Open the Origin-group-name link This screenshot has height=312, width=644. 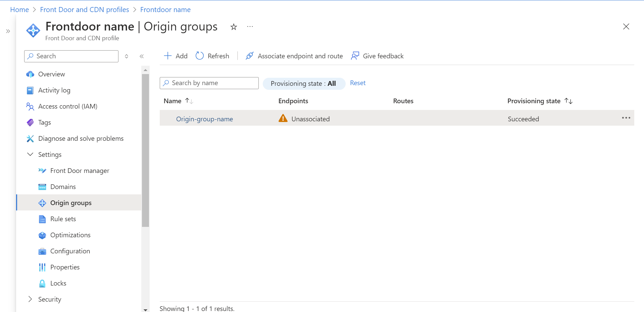pos(204,119)
